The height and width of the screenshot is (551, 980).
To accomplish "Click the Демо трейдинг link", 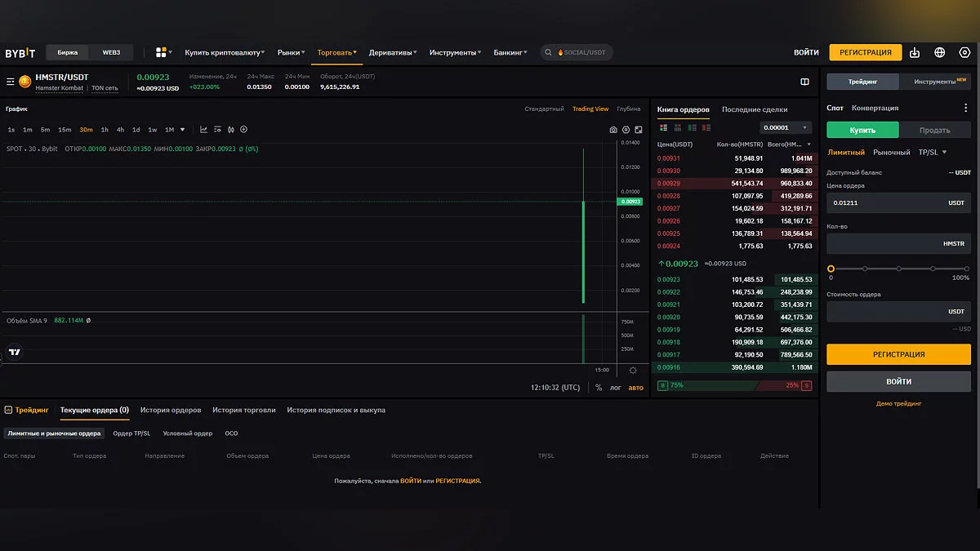I will click(x=898, y=403).
